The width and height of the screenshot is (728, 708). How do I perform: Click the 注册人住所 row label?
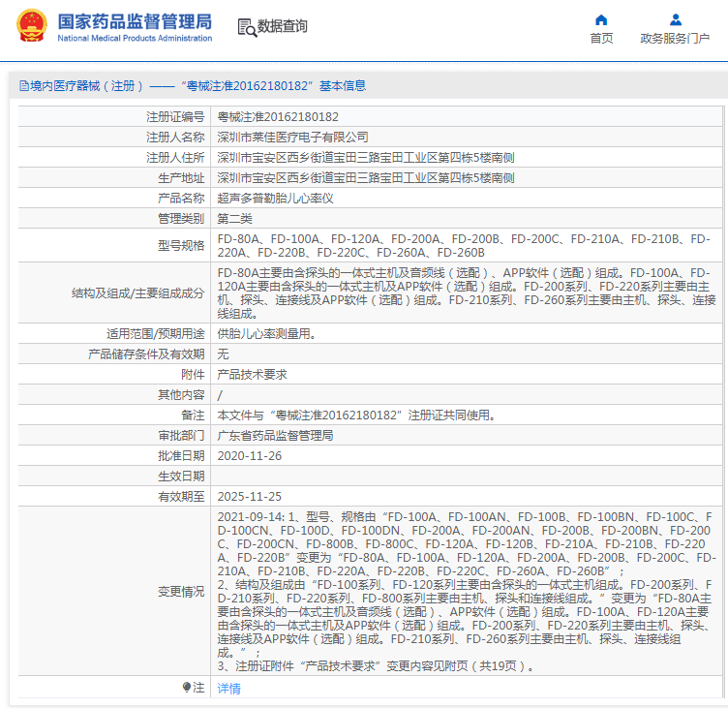pos(175,158)
